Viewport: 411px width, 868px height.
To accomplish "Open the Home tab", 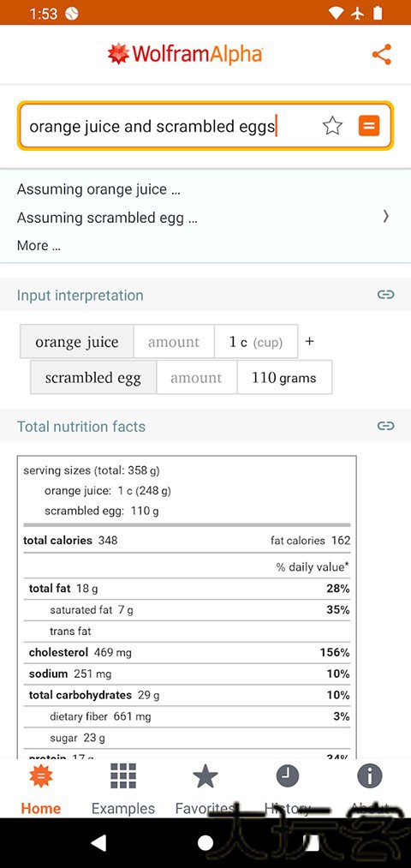I will [40, 789].
